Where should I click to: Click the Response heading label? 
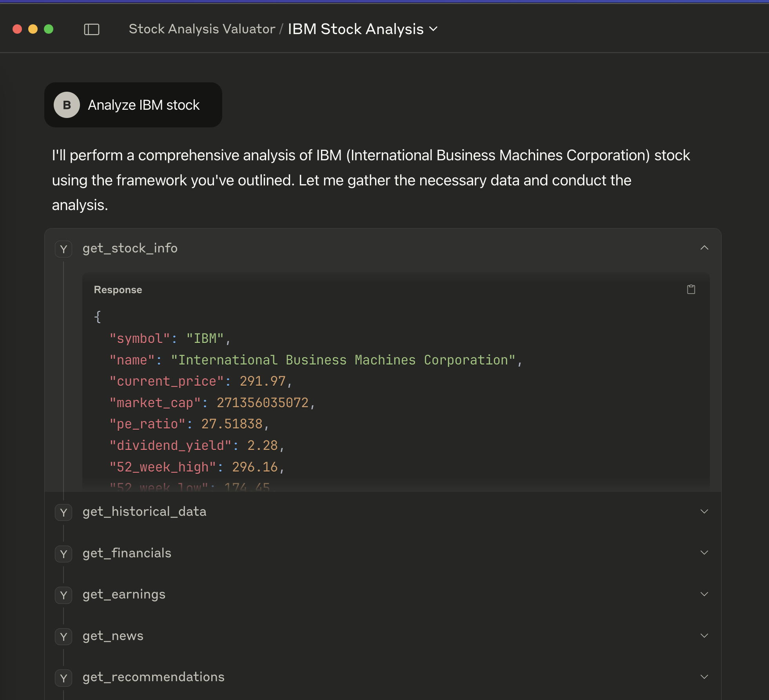[x=118, y=290]
